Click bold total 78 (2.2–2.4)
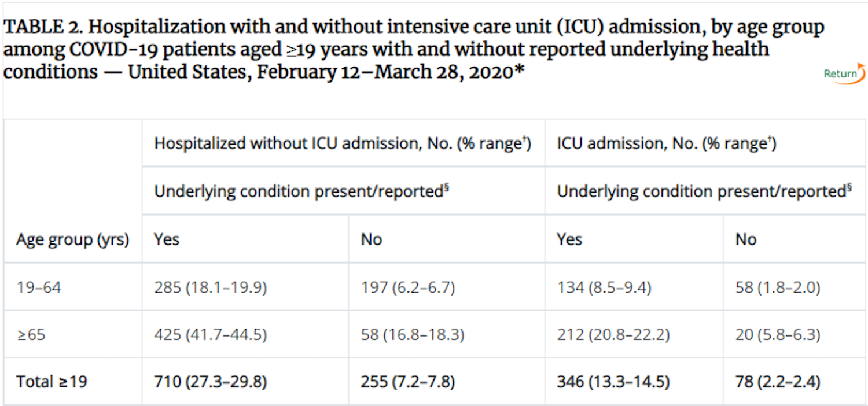 778,382
